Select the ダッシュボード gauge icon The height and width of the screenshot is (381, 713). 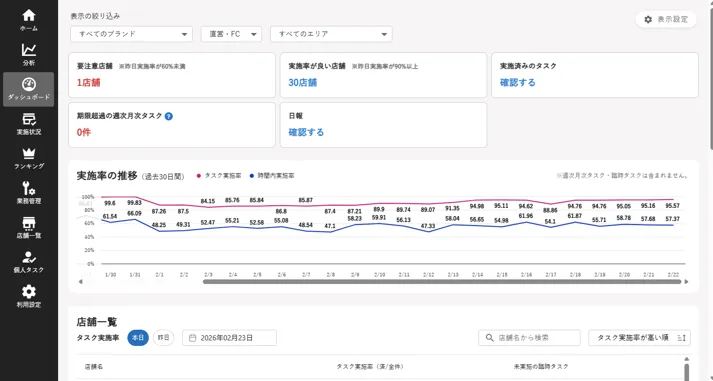[29, 84]
